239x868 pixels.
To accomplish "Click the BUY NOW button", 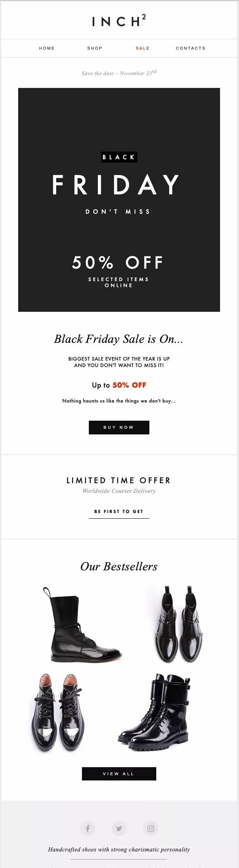I will click(119, 427).
